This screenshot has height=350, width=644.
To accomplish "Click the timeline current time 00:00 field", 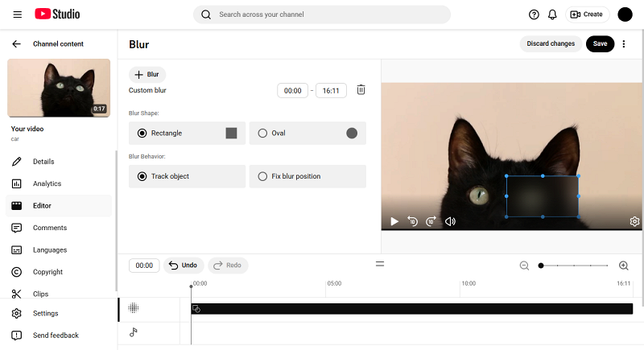I will (144, 266).
